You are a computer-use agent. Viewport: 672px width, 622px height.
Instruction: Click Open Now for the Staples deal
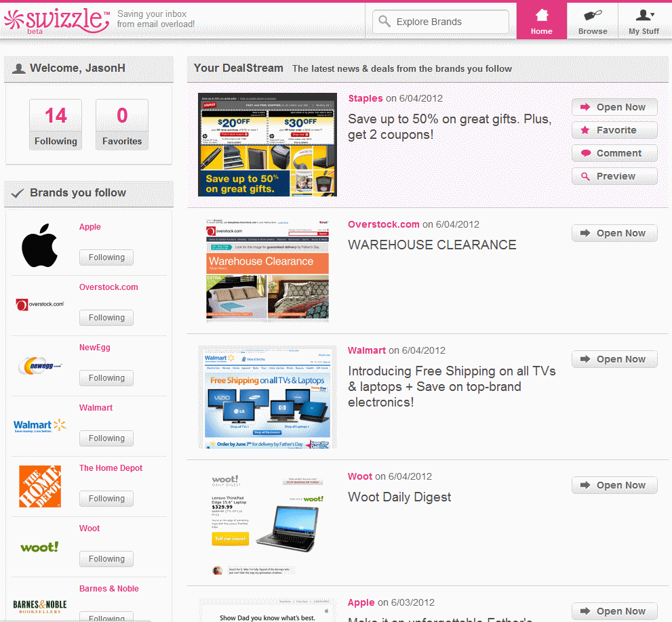(614, 107)
